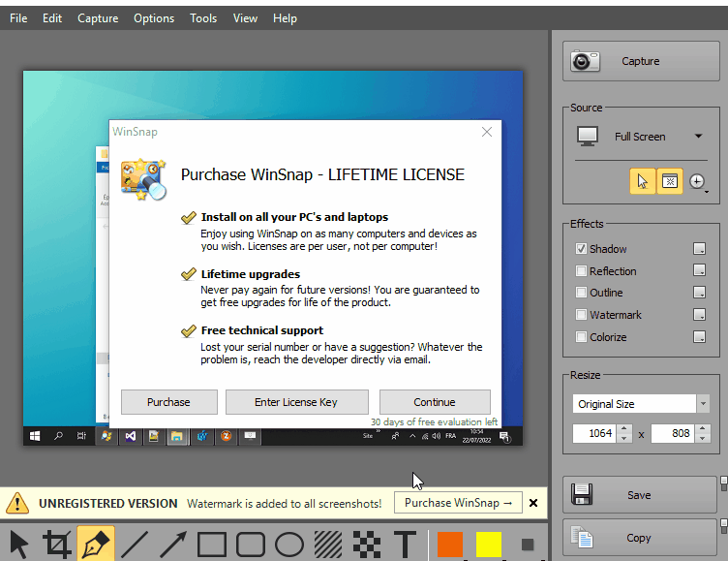Select the arrow pointer tool in bottom toolbar
Image resolution: width=728 pixels, height=561 pixels.
[x=19, y=544]
